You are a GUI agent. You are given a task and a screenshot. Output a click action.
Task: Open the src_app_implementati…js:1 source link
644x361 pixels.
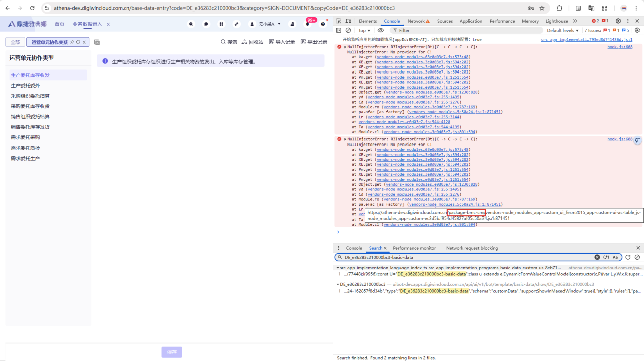click(x=587, y=39)
